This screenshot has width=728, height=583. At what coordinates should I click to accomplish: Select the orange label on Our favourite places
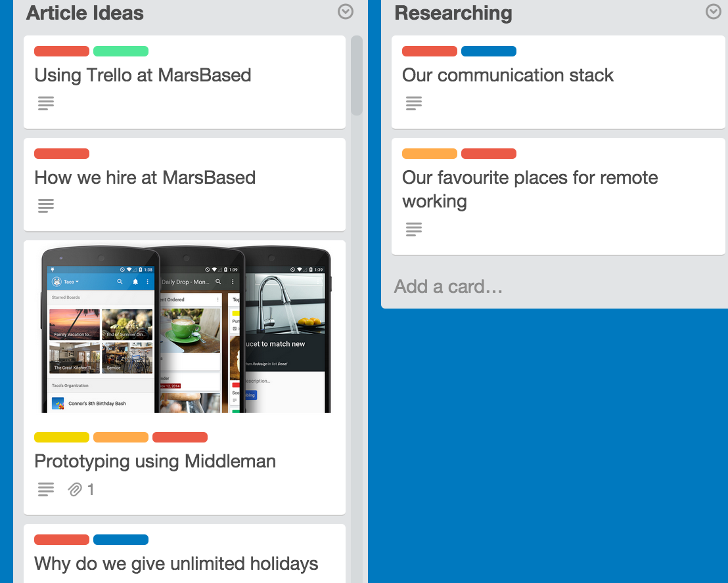429,153
